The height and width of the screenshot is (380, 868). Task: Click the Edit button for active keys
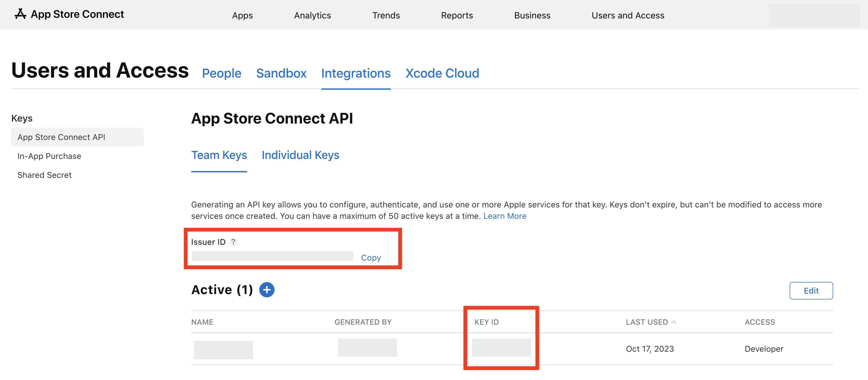811,290
